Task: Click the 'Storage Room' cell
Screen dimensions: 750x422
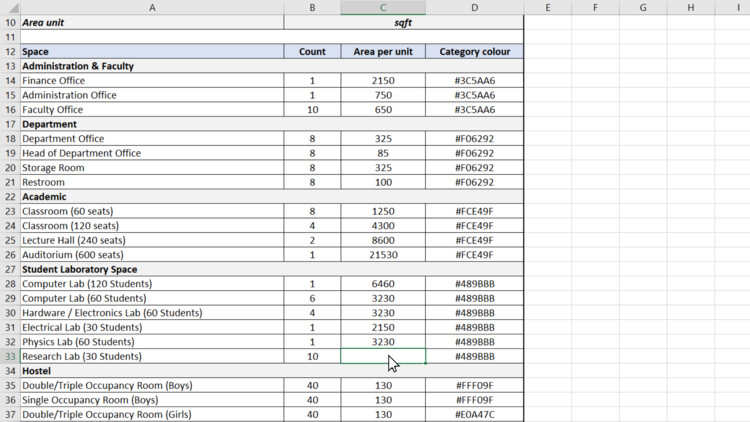Action: click(152, 167)
